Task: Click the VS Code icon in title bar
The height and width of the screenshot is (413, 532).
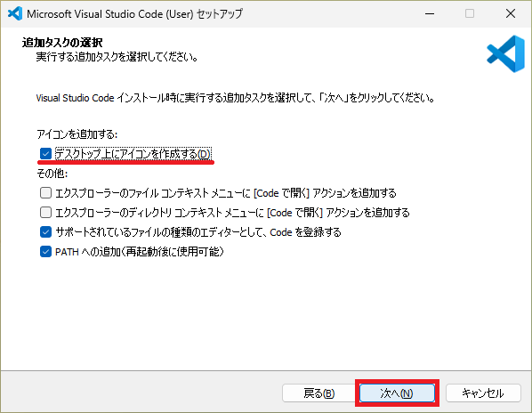Action: click(x=15, y=13)
